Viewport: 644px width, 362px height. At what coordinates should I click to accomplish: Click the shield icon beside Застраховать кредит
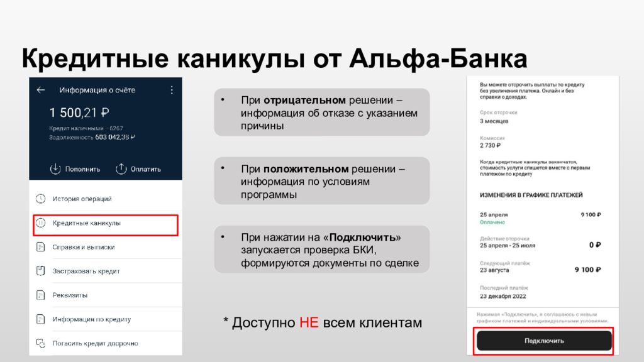click(41, 271)
